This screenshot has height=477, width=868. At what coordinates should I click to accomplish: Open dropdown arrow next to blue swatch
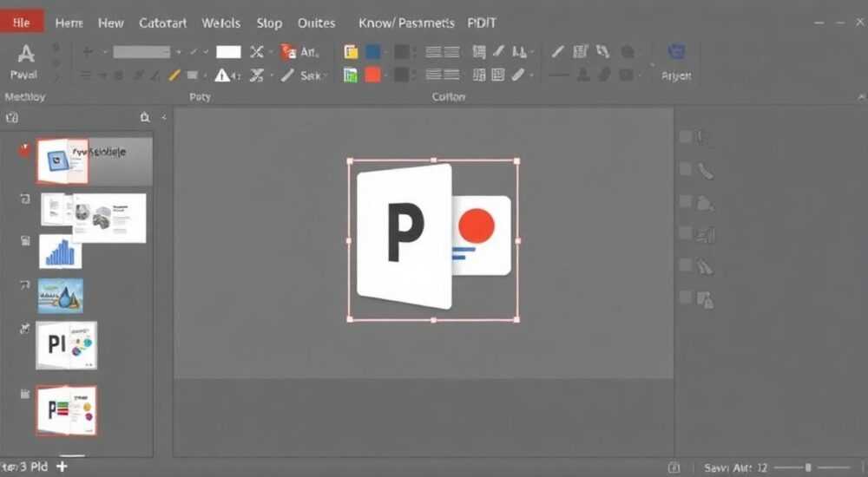[387, 53]
